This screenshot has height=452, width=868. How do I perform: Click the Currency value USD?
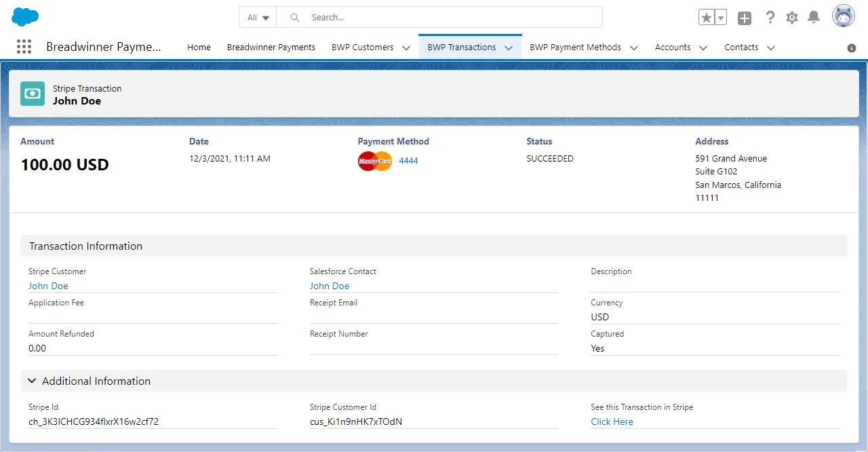pyautogui.click(x=600, y=317)
